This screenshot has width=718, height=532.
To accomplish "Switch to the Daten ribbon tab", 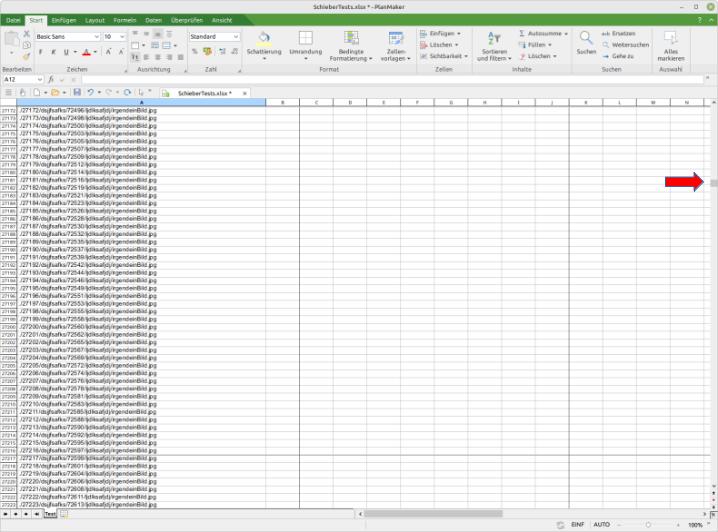I will 153,20.
